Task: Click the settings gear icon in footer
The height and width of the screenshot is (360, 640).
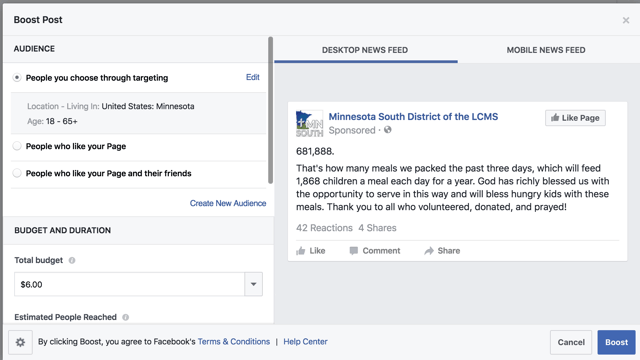Action: (x=20, y=342)
